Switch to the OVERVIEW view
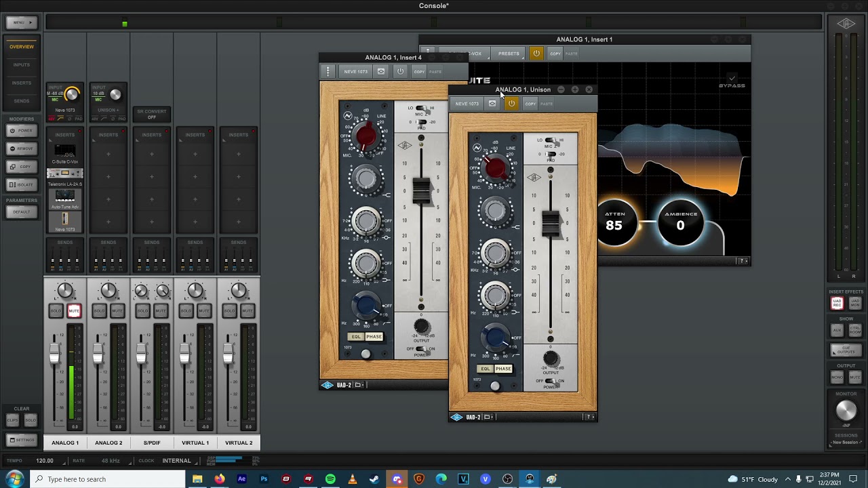The height and width of the screenshot is (488, 868). 22,47
